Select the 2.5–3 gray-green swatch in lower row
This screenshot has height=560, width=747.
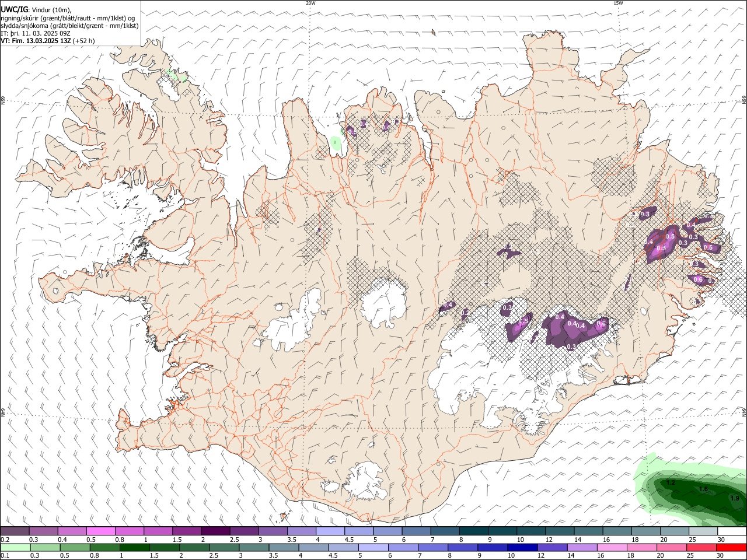pos(225,547)
